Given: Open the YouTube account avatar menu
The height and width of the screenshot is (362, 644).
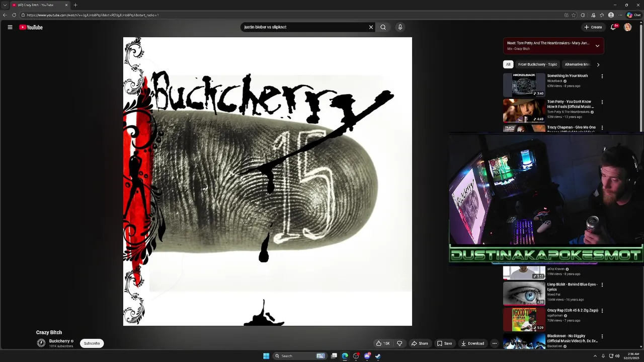Looking at the screenshot, I should (627, 27).
